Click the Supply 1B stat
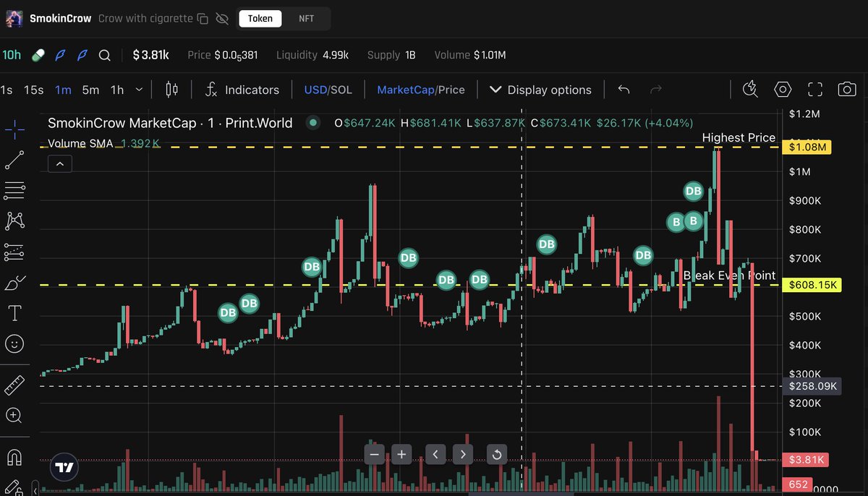This screenshot has height=496, width=868. [x=391, y=55]
